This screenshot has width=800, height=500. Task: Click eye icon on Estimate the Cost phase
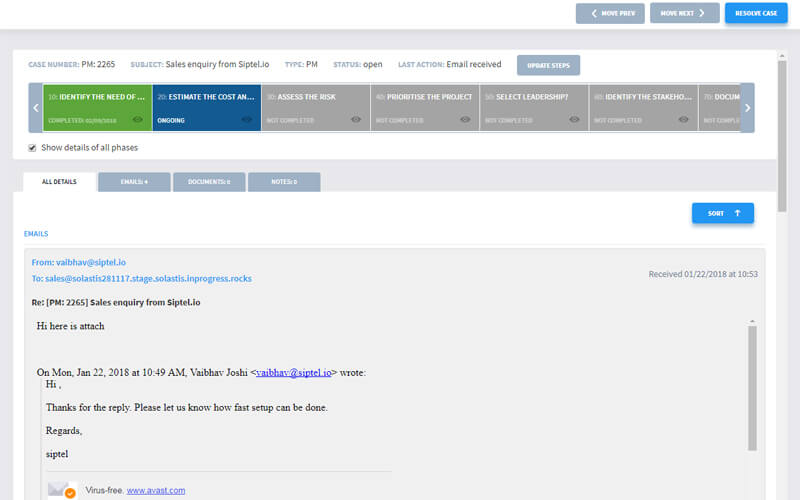pyautogui.click(x=247, y=120)
